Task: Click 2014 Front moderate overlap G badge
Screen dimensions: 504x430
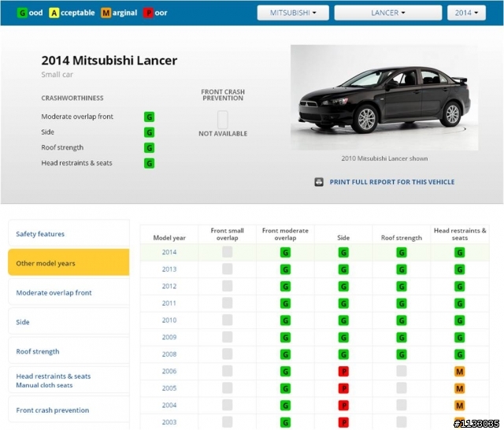Action: coord(285,253)
